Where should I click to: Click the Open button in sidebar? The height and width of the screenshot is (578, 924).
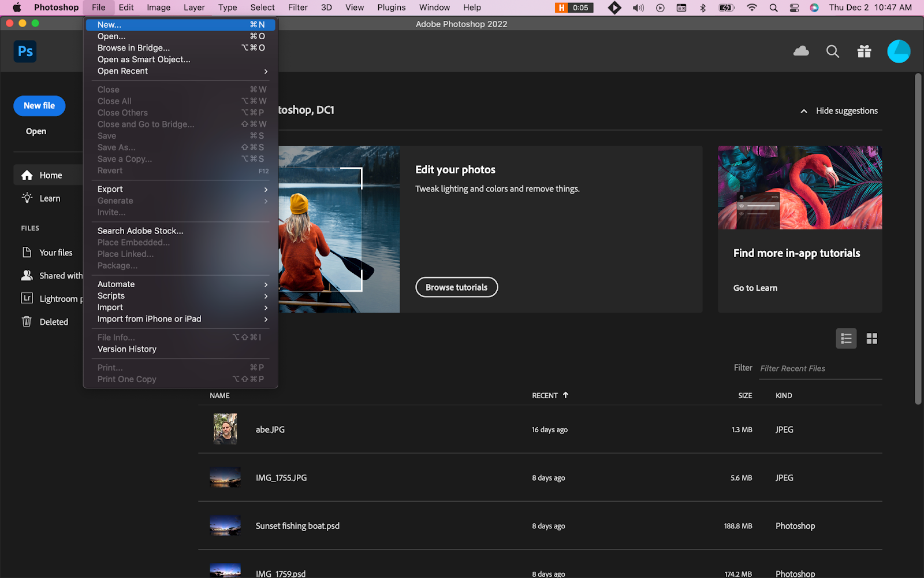click(36, 131)
